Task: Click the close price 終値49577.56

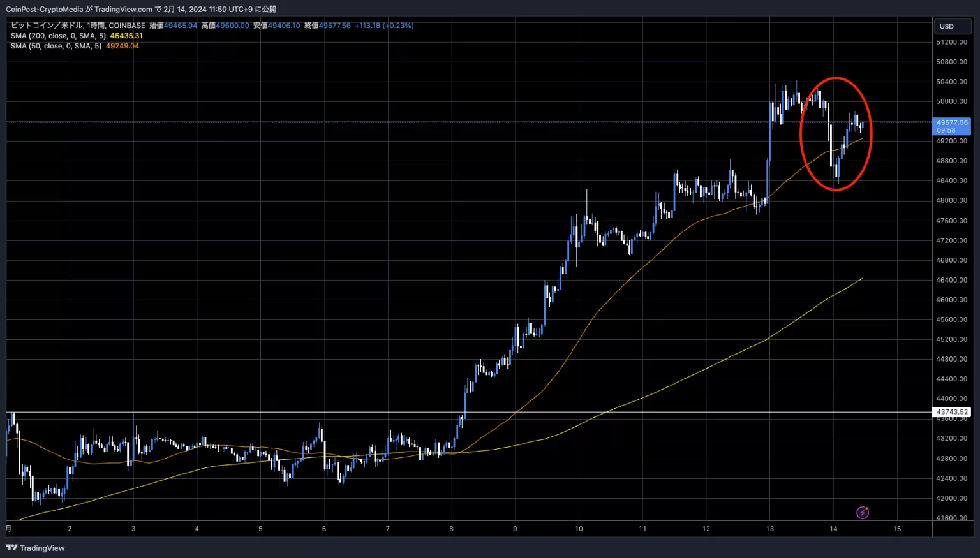Action: 327,26
